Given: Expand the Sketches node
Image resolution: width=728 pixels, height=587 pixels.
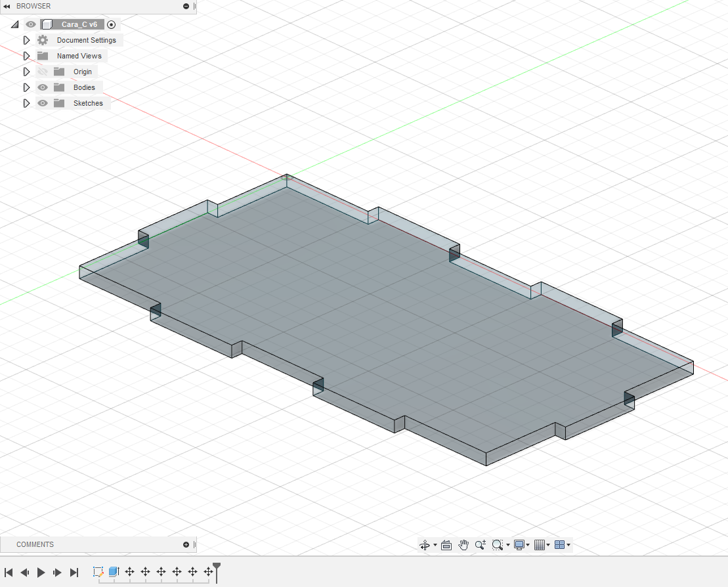Looking at the screenshot, I should tap(26, 103).
